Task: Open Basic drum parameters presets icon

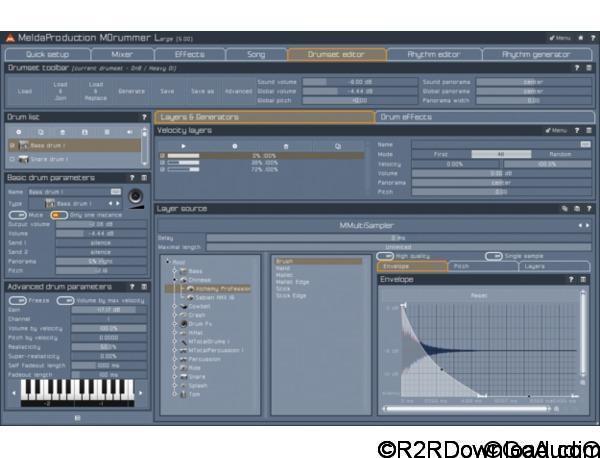Action: [144, 178]
